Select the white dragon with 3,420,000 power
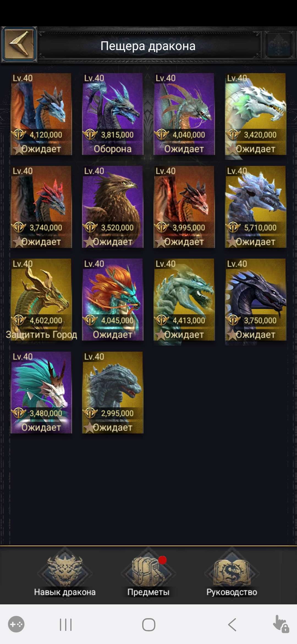297x644 pixels. click(256, 114)
